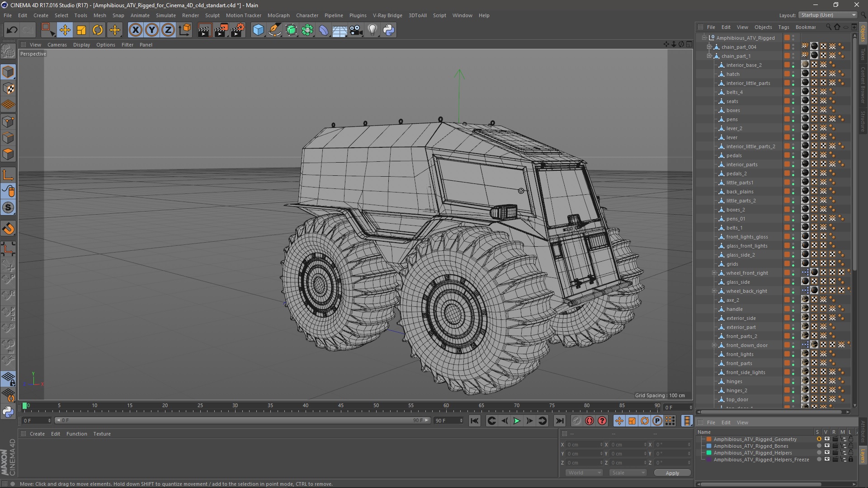
Task: Click frame 45 on the timeline ruler
Action: click(341, 406)
